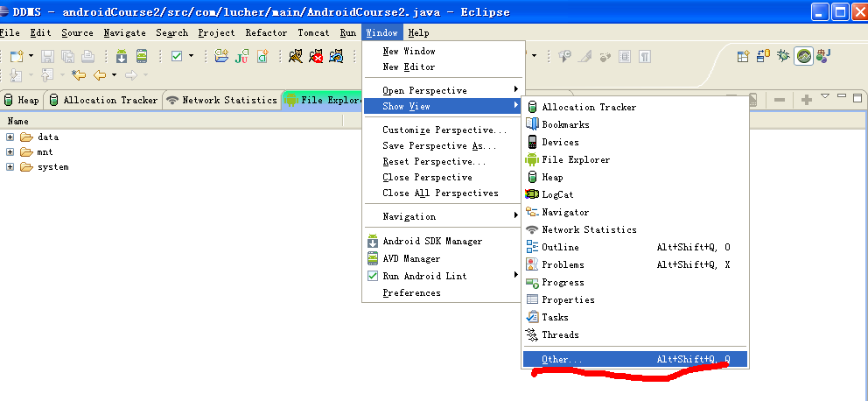Expand the data folder
868x401 pixels.
[x=10, y=137]
